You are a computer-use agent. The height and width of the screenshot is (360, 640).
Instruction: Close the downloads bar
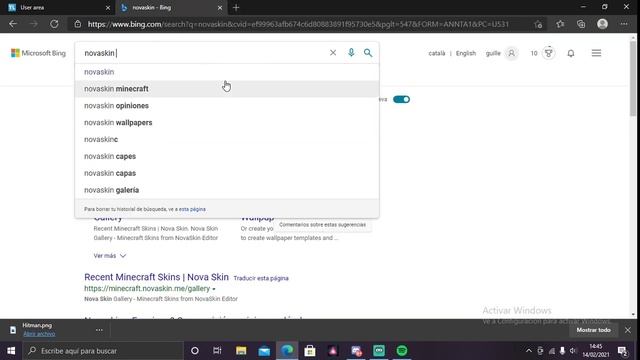628,330
